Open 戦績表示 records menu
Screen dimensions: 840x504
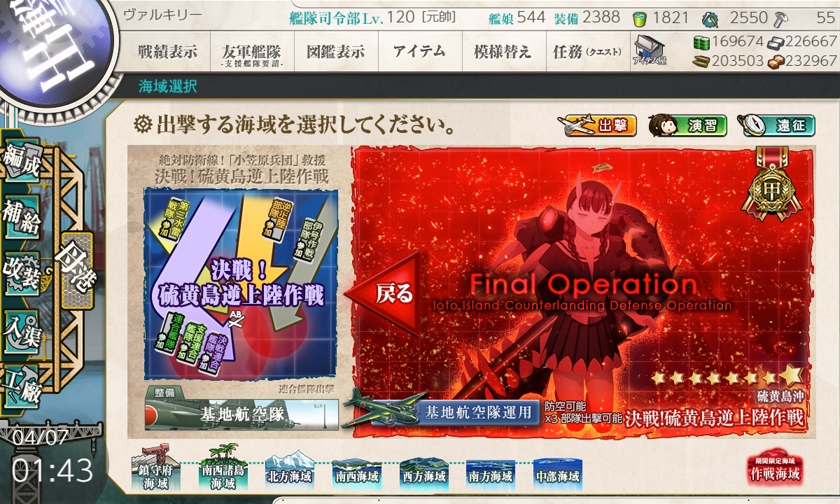click(167, 51)
